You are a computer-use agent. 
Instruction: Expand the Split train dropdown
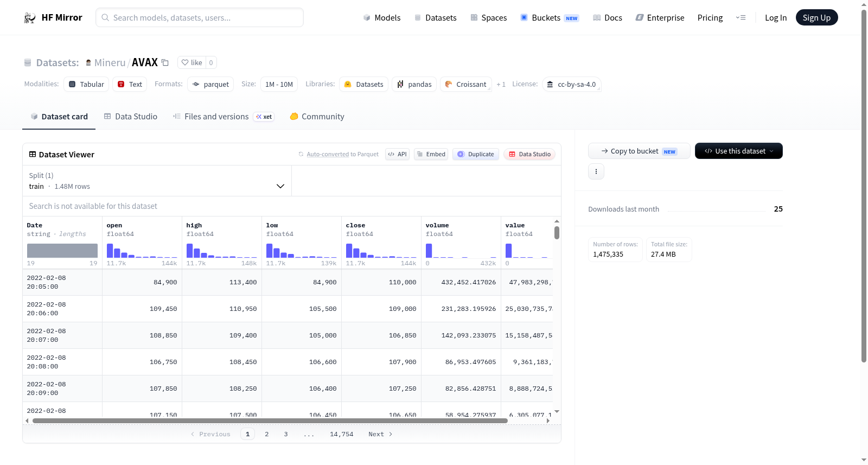[157, 181]
